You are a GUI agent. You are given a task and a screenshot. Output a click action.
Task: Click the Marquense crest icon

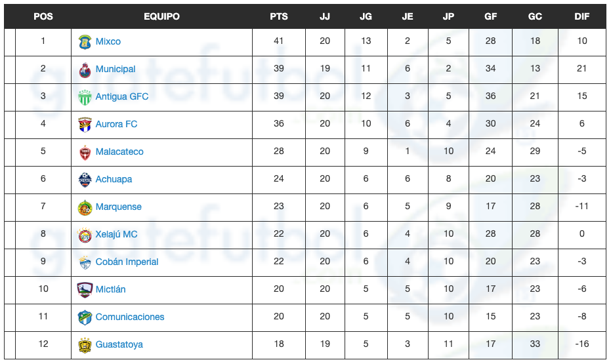[x=85, y=207]
